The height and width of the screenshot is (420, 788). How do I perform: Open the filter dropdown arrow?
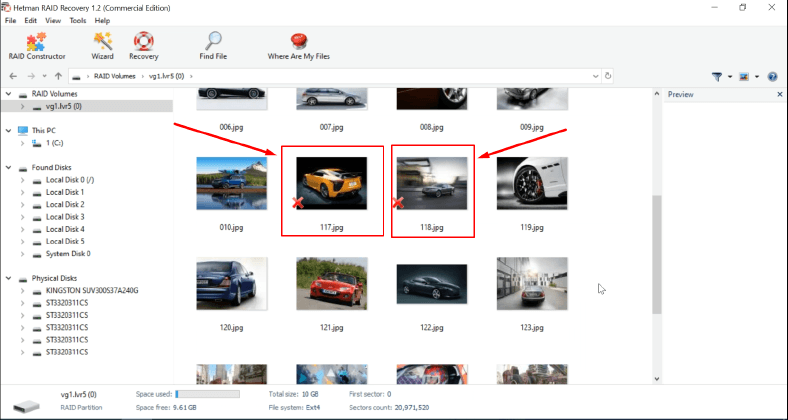pyautogui.click(x=730, y=77)
